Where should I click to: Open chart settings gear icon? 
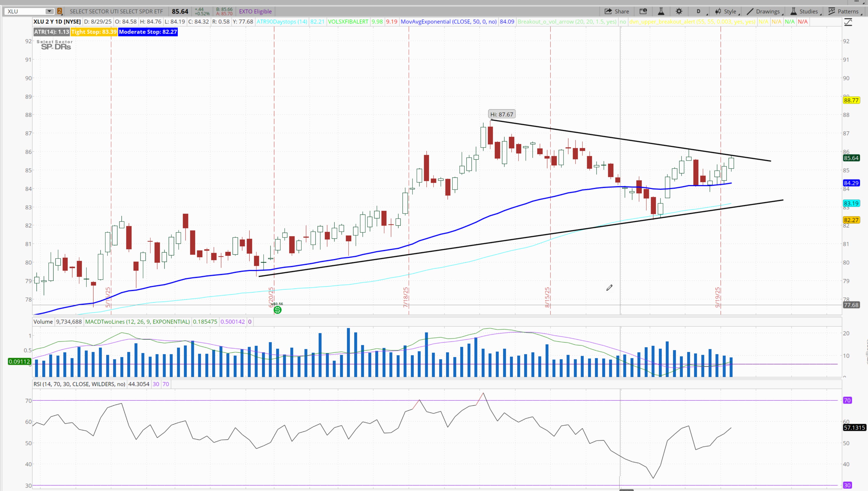(x=679, y=11)
